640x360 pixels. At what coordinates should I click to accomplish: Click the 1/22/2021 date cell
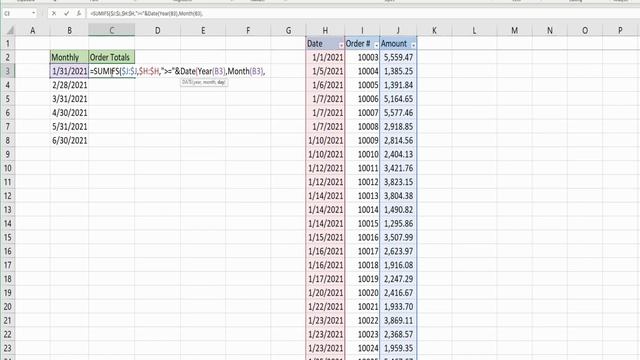tap(325, 307)
